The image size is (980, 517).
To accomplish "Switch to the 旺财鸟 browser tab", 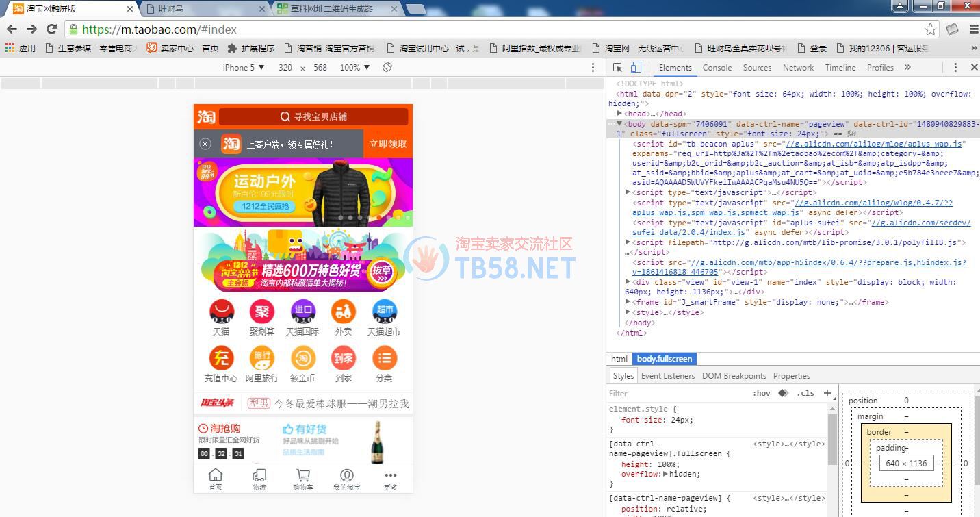I will point(205,8).
